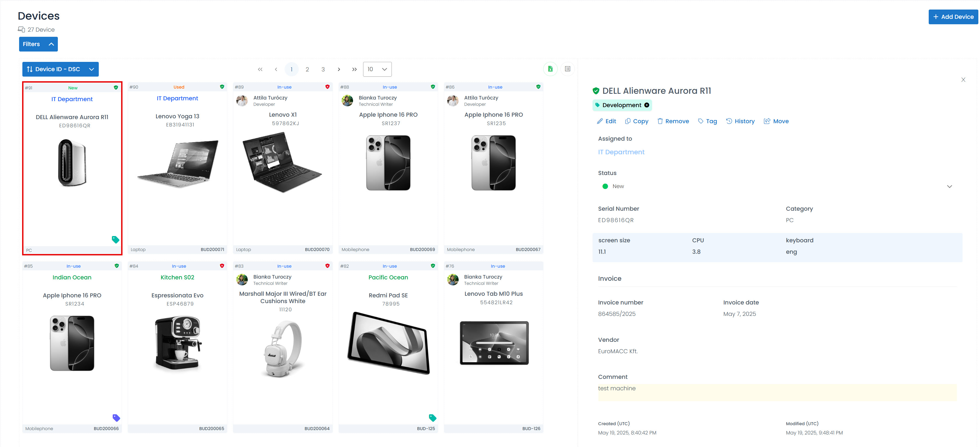Image resolution: width=980 pixels, height=447 pixels.
Task: Click green shield next to DELL Alienware title
Action: (x=596, y=91)
